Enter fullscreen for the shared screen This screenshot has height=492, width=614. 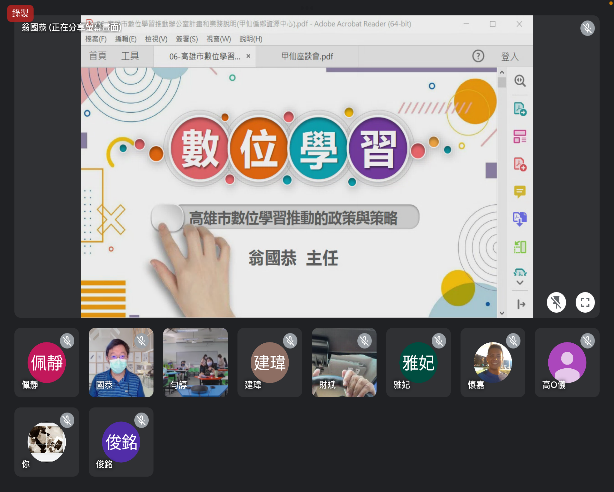tap(585, 302)
